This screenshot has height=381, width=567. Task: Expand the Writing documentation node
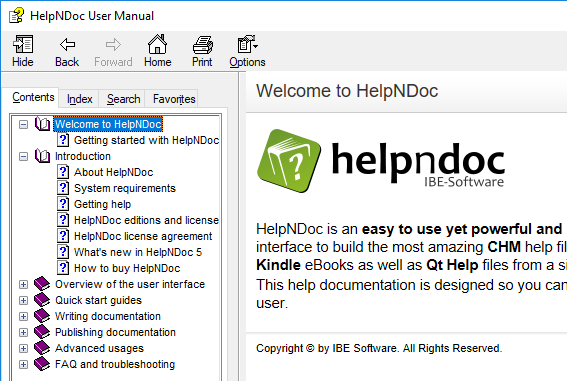pos(24,316)
